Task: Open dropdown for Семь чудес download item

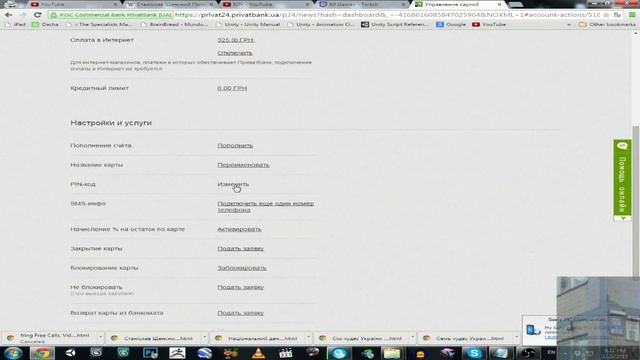Action: 516,338
